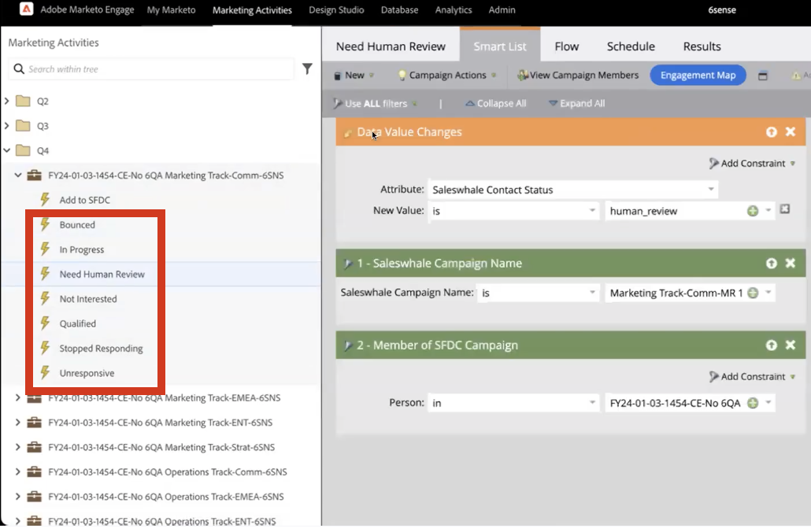Select the Not Interested smart campaign
Viewport: 811px width, 532px height.
pyautogui.click(x=88, y=299)
